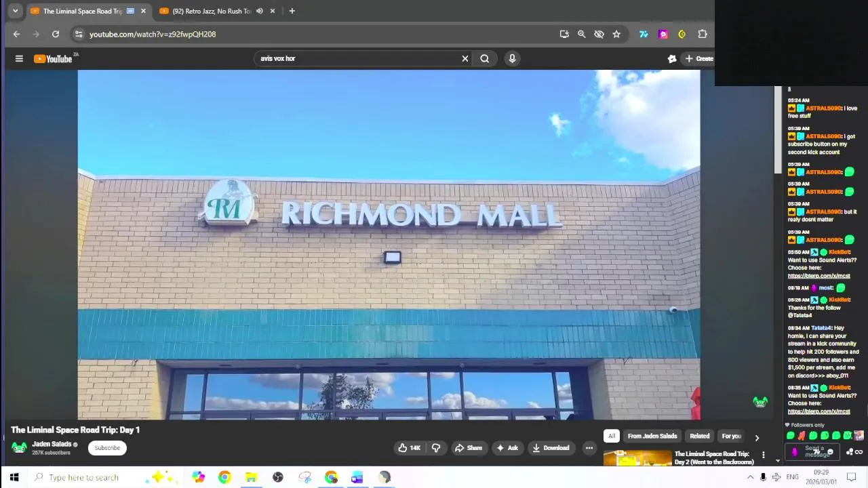Viewport: 868px width, 488px height.
Task: Open a new browser tab
Action: point(292,12)
